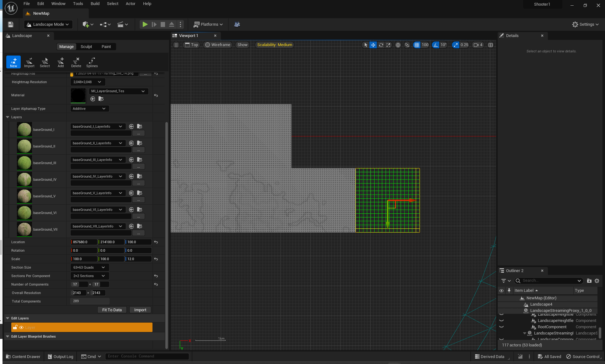605x364 pixels.
Task: Toggle visibility of the edit layer named Layer
Action: pyautogui.click(x=21, y=327)
